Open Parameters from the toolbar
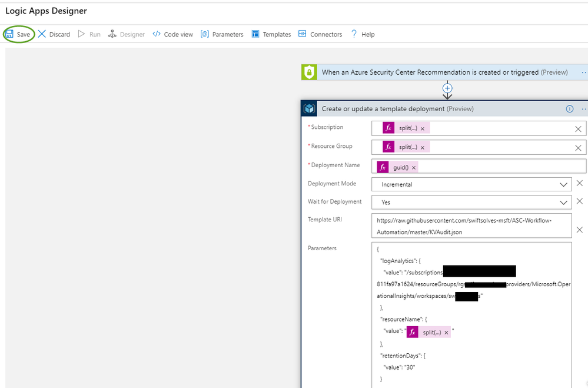The width and height of the screenshot is (588, 388). [228, 35]
